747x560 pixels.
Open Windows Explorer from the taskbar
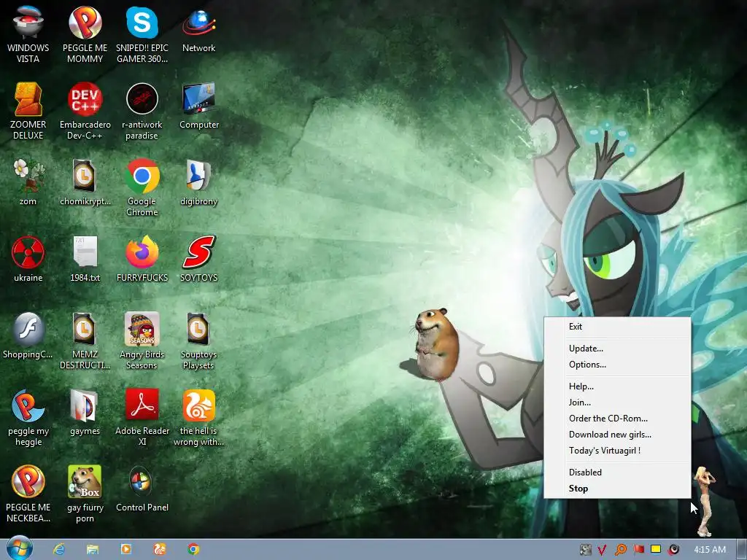tap(93, 550)
